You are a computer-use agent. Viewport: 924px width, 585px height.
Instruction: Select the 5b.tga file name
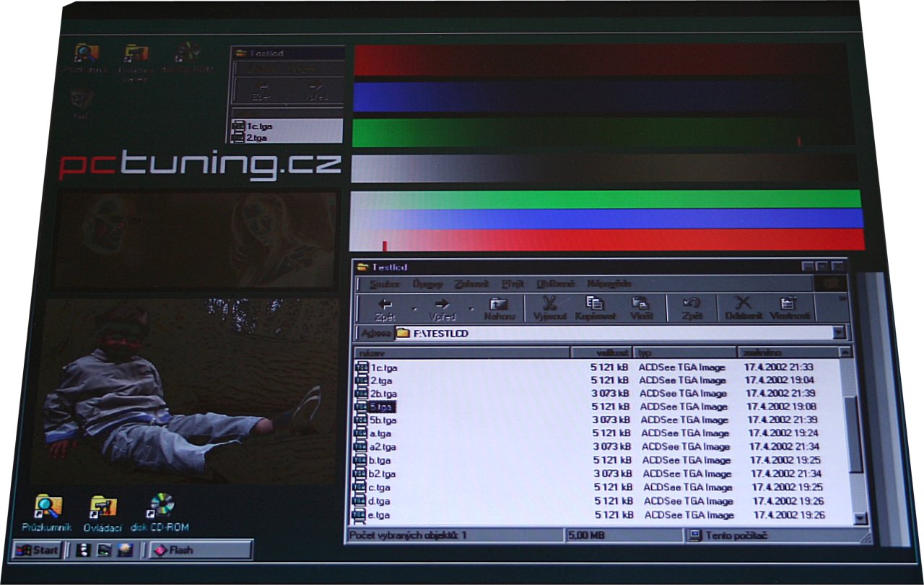(x=383, y=420)
